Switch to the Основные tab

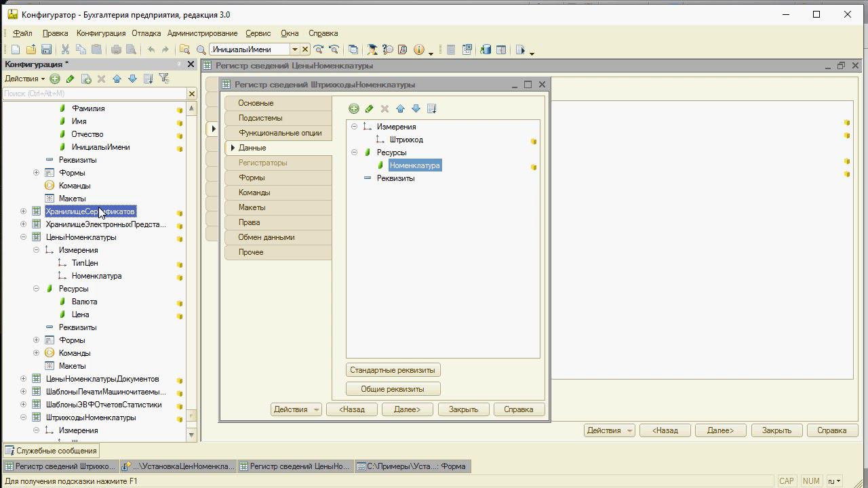click(x=278, y=103)
